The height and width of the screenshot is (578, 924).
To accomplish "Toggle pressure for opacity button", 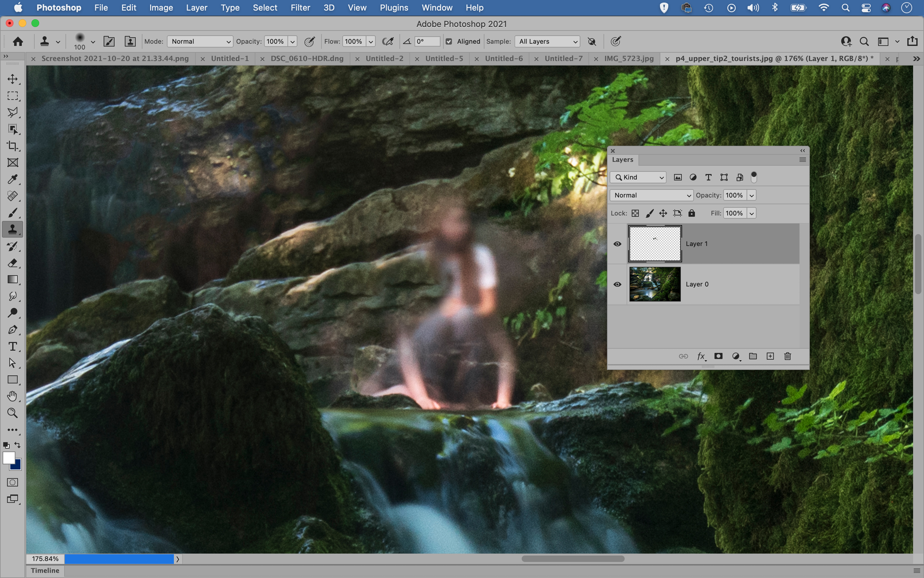I will pos(310,41).
